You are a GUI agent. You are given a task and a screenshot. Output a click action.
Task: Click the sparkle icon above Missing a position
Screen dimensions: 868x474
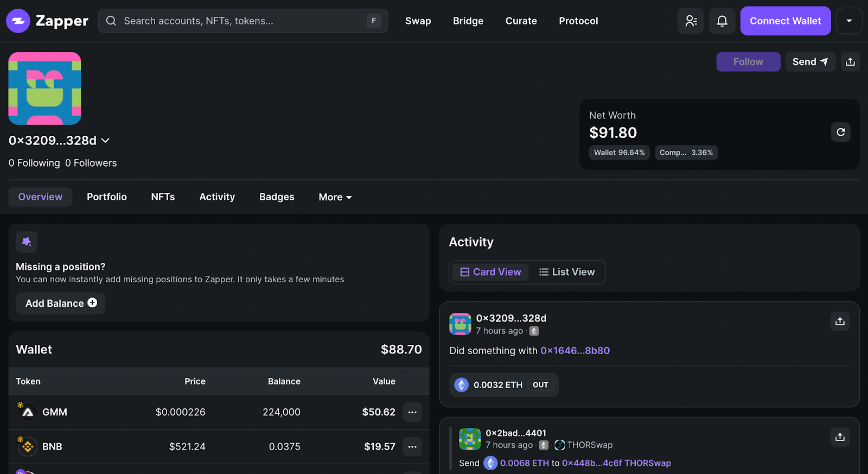(27, 242)
